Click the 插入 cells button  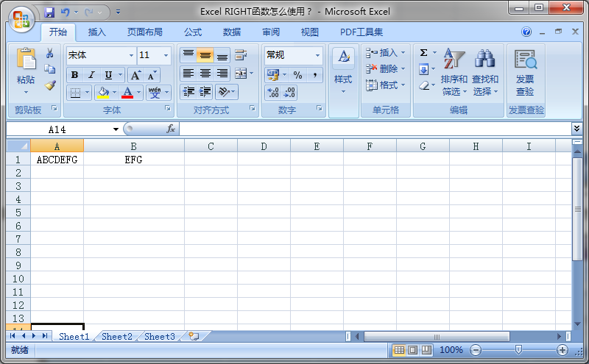(385, 53)
